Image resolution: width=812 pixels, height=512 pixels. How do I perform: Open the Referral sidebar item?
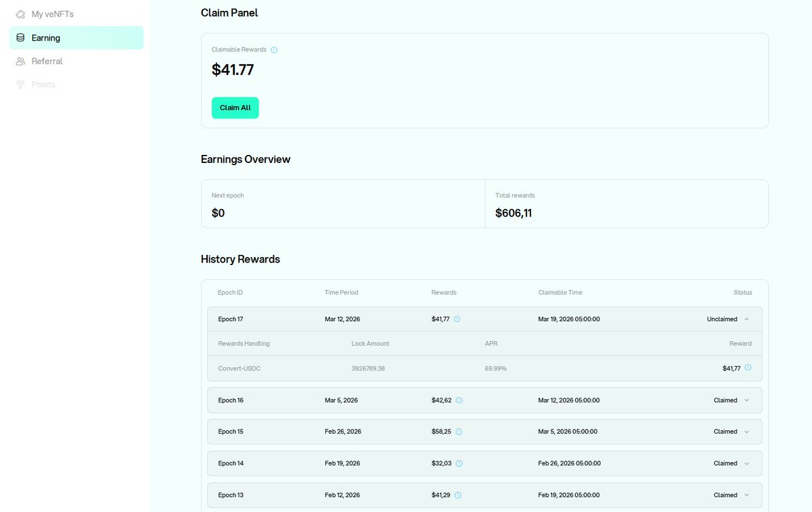click(x=76, y=61)
